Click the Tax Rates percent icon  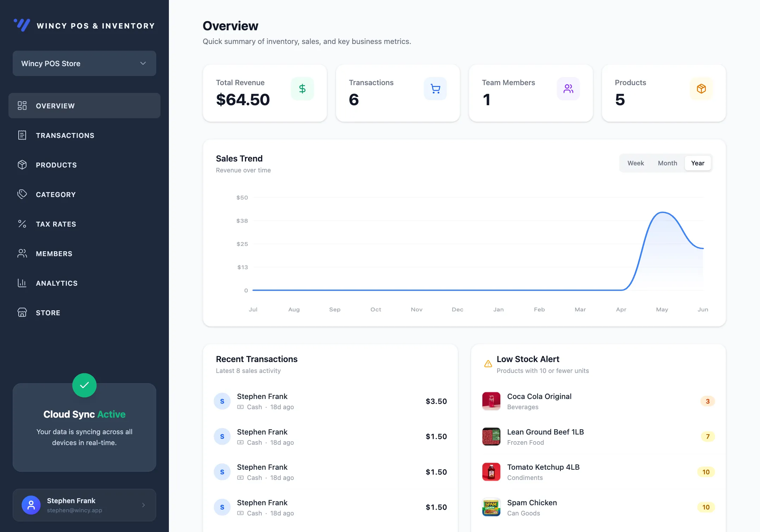click(x=22, y=224)
